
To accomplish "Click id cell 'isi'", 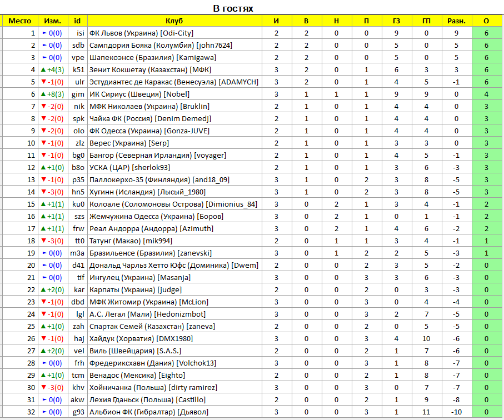I will click(77, 33).
